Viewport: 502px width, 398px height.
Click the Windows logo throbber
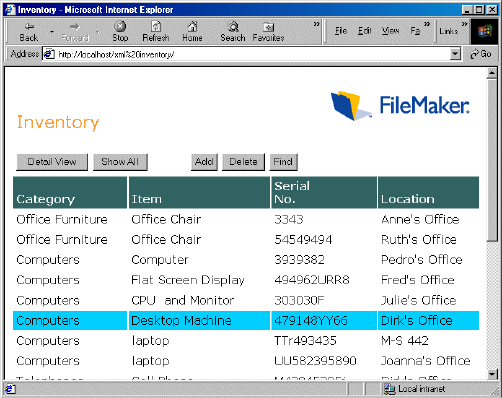[485, 31]
